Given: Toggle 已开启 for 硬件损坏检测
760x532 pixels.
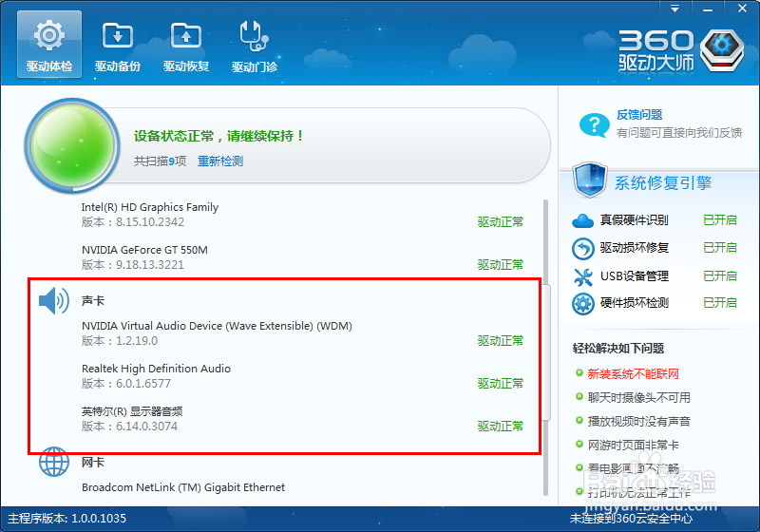Looking at the screenshot, I should tap(720, 303).
